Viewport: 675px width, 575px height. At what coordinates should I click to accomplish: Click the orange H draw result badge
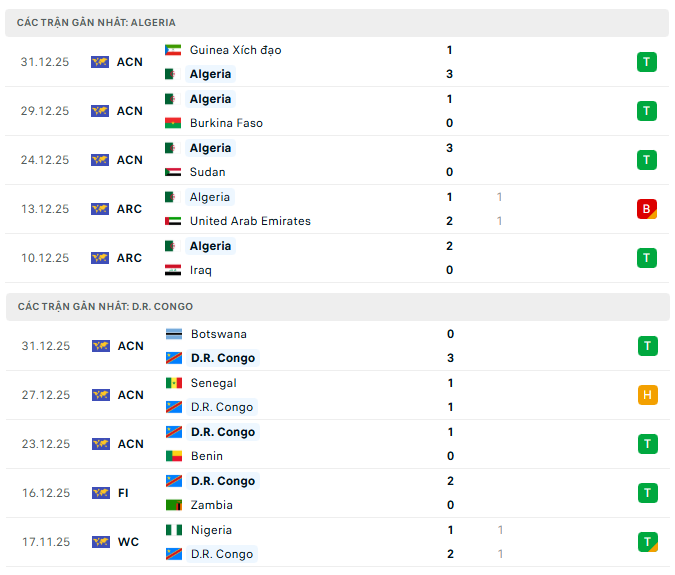click(647, 395)
